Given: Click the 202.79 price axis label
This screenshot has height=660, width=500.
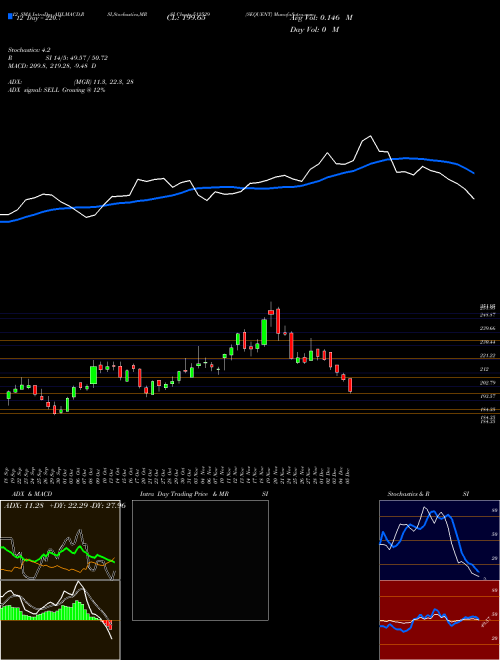Looking at the screenshot, I should coord(487,383).
